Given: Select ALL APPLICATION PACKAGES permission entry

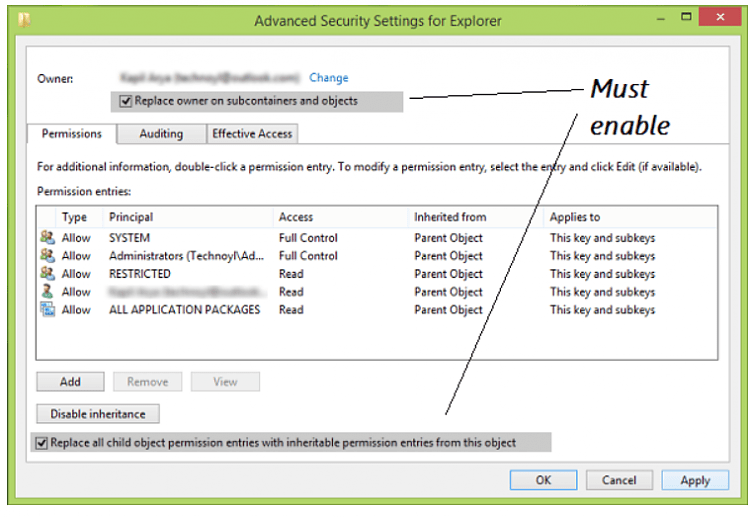Looking at the screenshot, I should pos(377,310).
